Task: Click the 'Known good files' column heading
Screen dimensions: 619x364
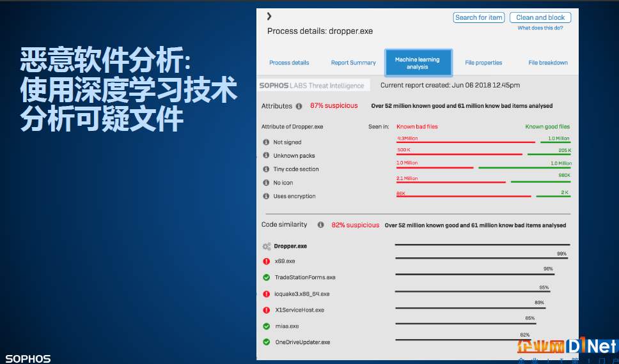Action: pos(547,126)
